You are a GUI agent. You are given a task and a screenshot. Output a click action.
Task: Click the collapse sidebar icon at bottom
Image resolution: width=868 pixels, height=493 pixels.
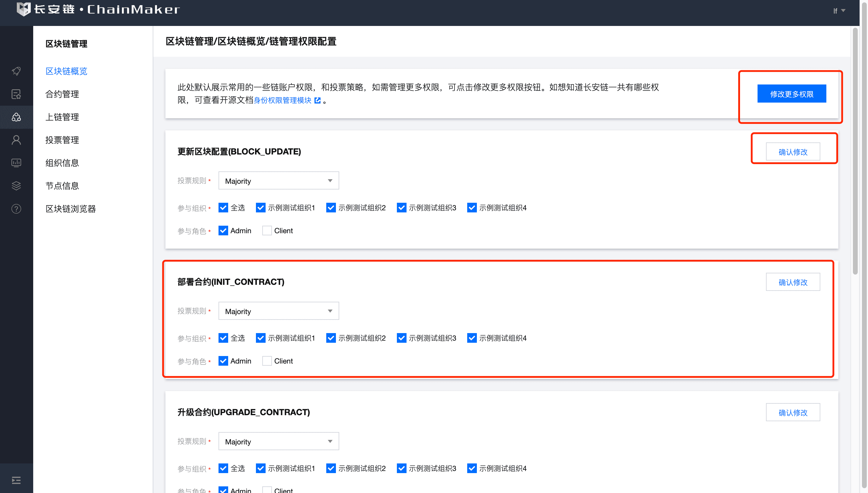point(16,480)
